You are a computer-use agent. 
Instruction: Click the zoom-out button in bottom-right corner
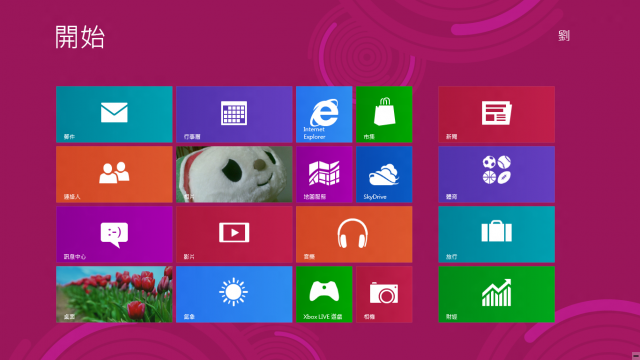(636, 356)
